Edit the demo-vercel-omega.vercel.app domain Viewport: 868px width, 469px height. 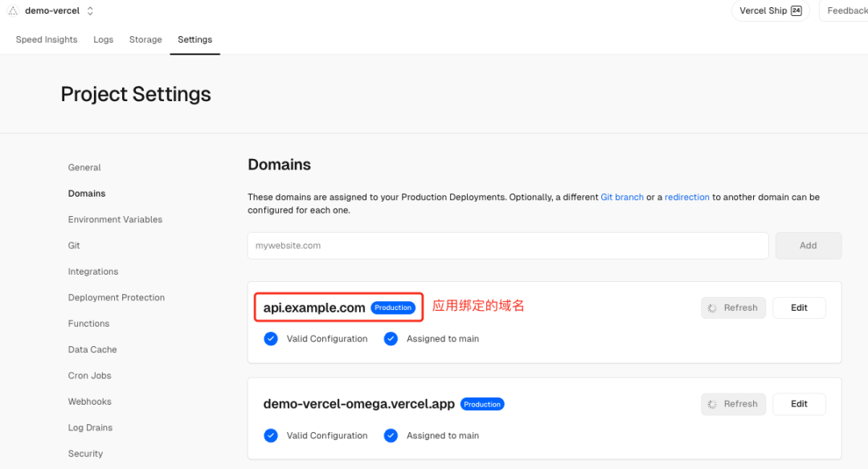coord(799,404)
